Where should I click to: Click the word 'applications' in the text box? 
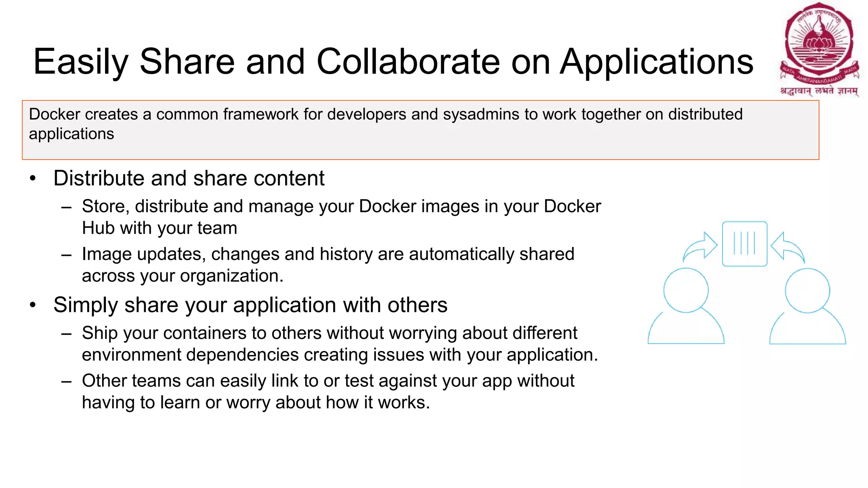click(71, 134)
